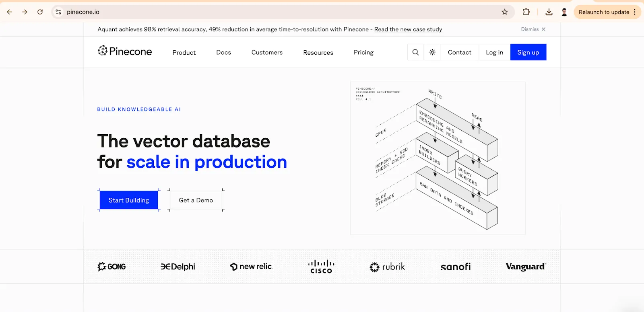This screenshot has height=312, width=644.
Task: Dismiss the announcement banner
Action: coord(533,29)
